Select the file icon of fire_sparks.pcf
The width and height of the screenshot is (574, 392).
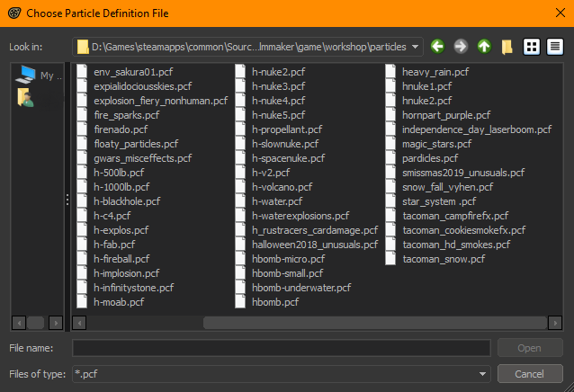[x=83, y=115]
